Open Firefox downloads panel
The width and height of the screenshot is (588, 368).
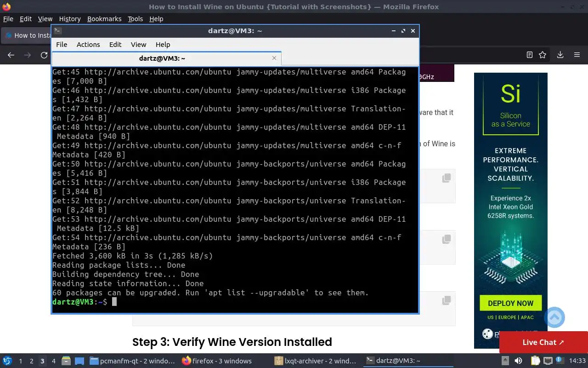click(x=560, y=55)
